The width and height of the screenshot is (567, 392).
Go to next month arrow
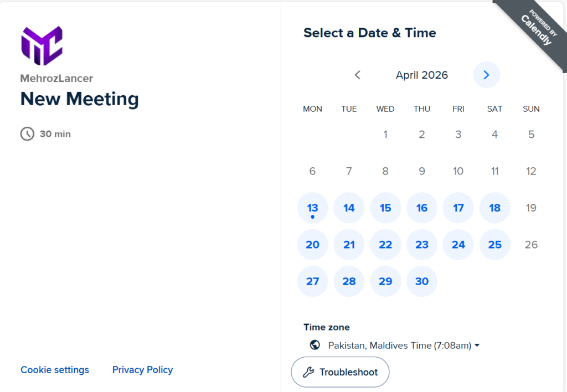(x=486, y=75)
